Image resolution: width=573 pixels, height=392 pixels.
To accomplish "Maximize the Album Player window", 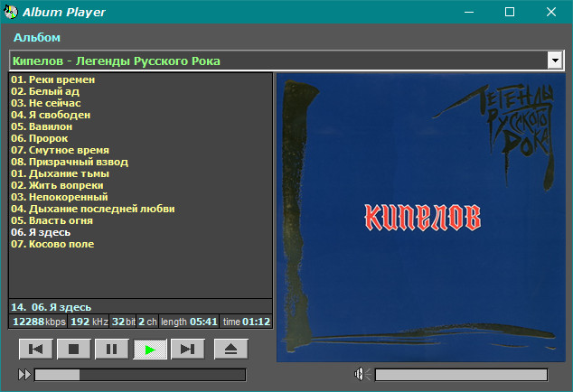I will pos(510,12).
